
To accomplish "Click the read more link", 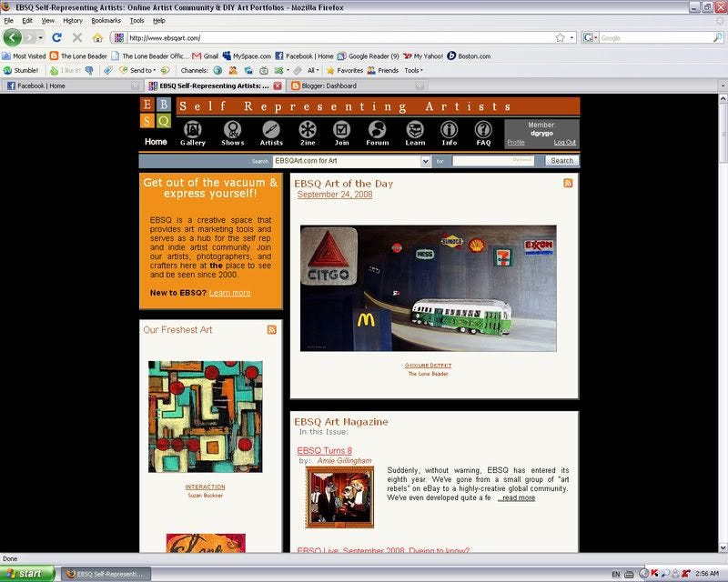I will 516,497.
